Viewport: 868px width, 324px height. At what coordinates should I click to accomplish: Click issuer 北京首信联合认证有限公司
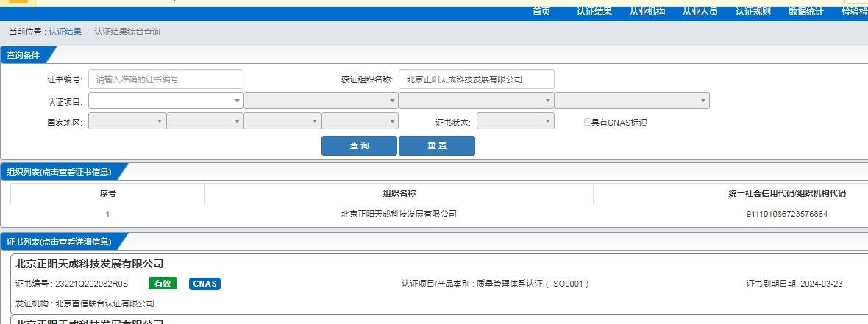[104, 303]
